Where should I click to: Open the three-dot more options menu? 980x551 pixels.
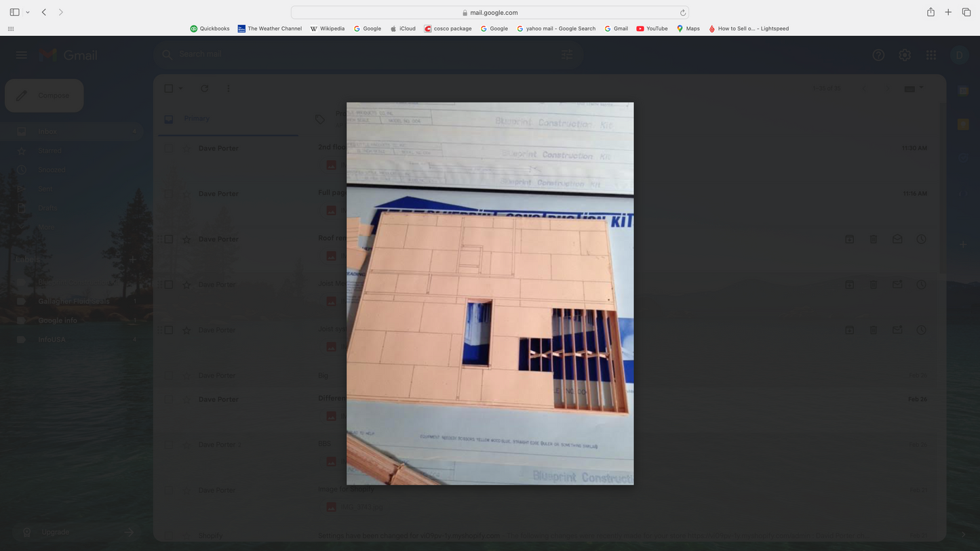point(228,88)
